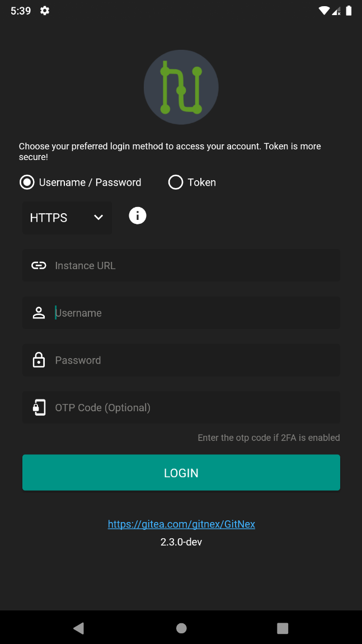Tap the OTP Code (Optional) field
The image size is (362, 644).
tap(190, 407)
